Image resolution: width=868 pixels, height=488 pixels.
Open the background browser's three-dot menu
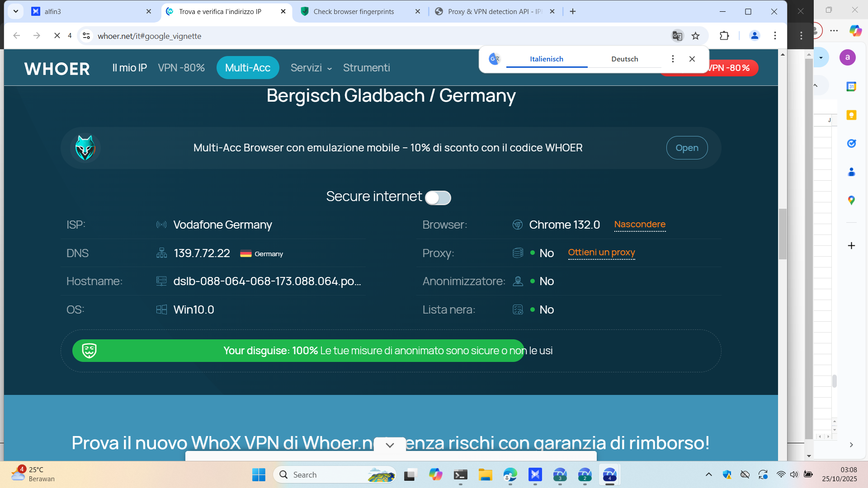point(834,31)
